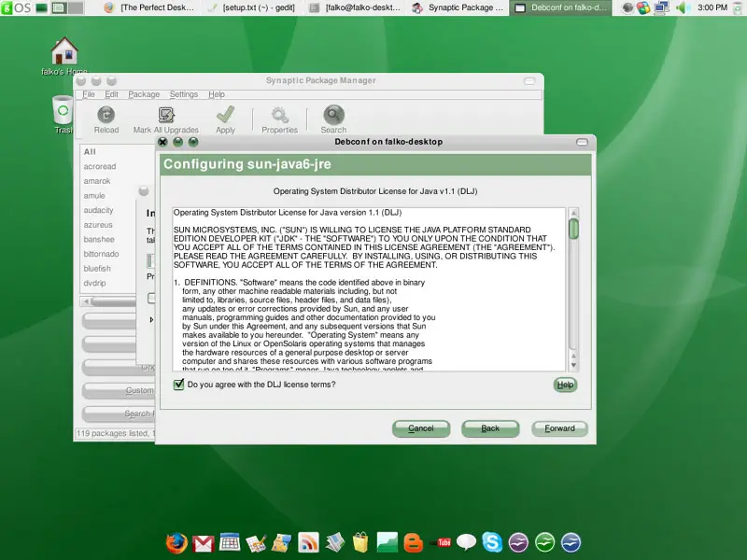Image resolution: width=747 pixels, height=560 pixels.
Task: Click the Forward button
Action: click(559, 428)
